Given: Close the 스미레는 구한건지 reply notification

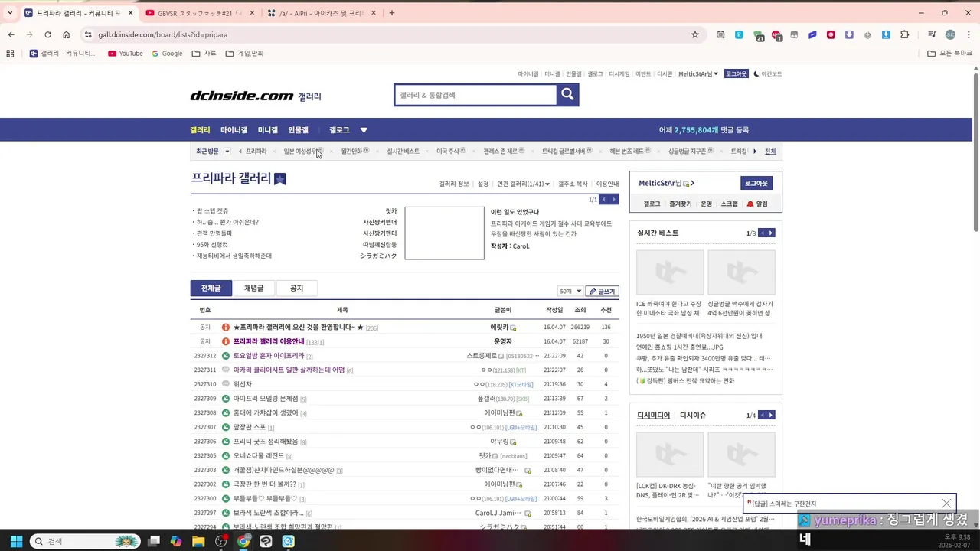Looking at the screenshot, I should point(946,504).
